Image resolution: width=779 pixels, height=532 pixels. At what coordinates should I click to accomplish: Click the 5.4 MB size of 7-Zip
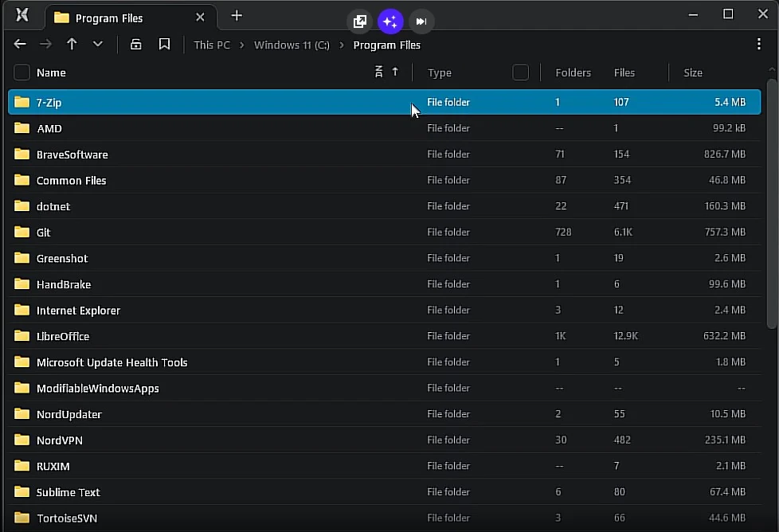(x=730, y=102)
